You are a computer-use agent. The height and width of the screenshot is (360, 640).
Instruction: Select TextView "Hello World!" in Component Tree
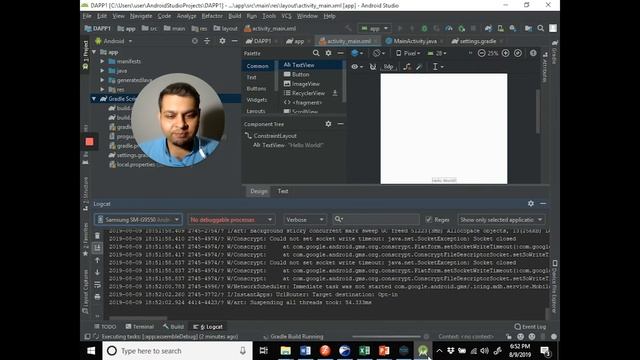pyautogui.click(x=288, y=145)
